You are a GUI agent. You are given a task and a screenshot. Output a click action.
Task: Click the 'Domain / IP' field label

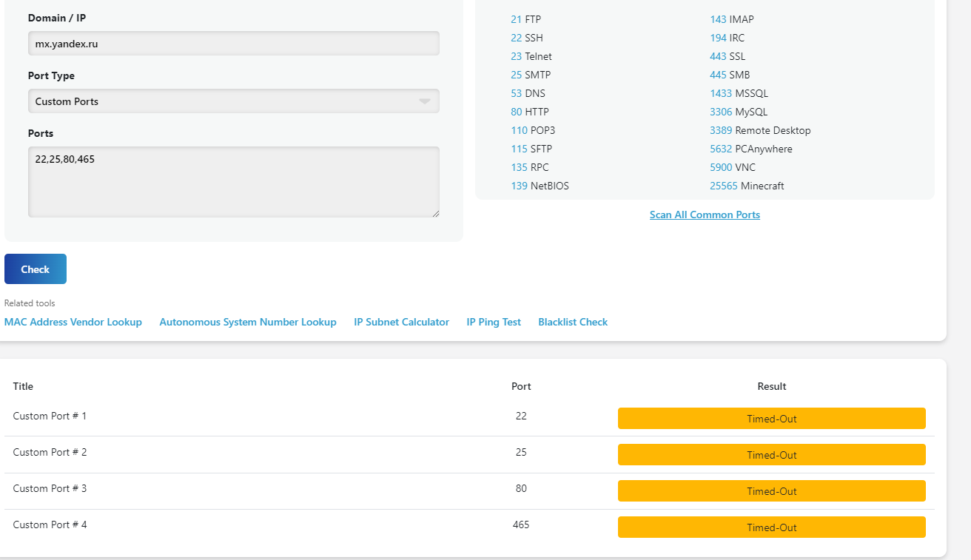coord(57,17)
